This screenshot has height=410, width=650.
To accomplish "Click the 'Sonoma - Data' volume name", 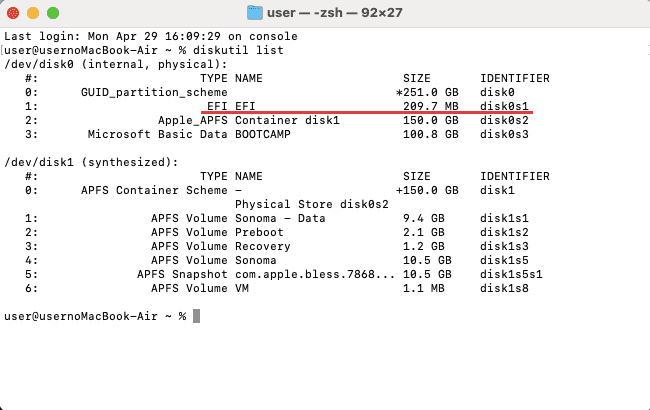I will (280, 218).
